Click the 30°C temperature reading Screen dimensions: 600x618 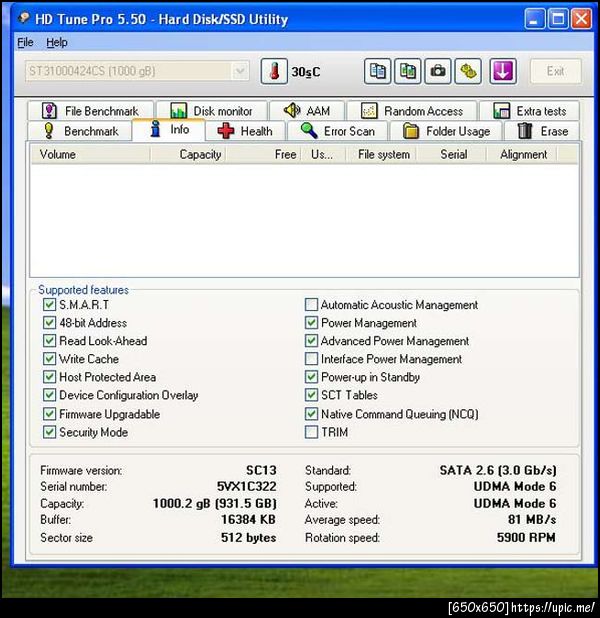click(306, 72)
